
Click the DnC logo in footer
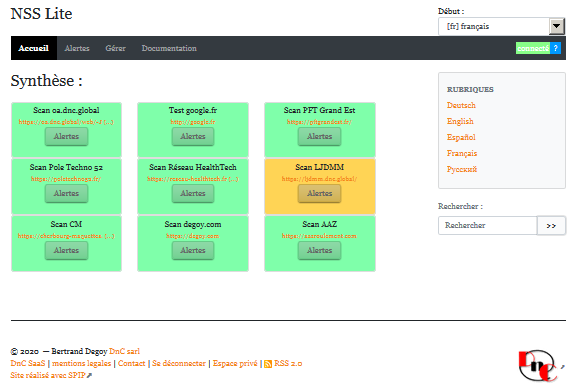[x=538, y=366]
